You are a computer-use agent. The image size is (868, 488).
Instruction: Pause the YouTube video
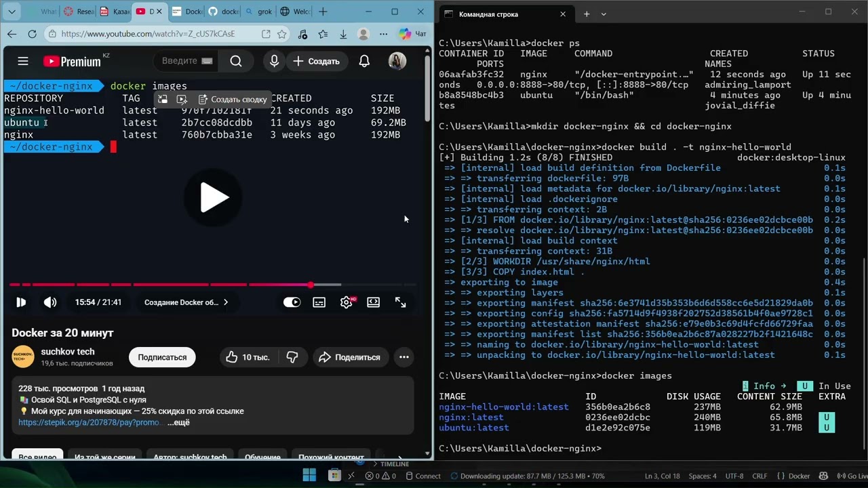click(x=21, y=302)
